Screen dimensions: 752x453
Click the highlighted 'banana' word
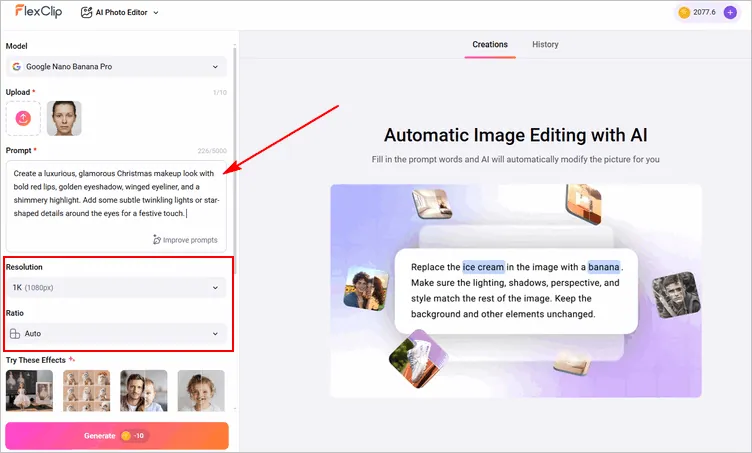pos(603,267)
